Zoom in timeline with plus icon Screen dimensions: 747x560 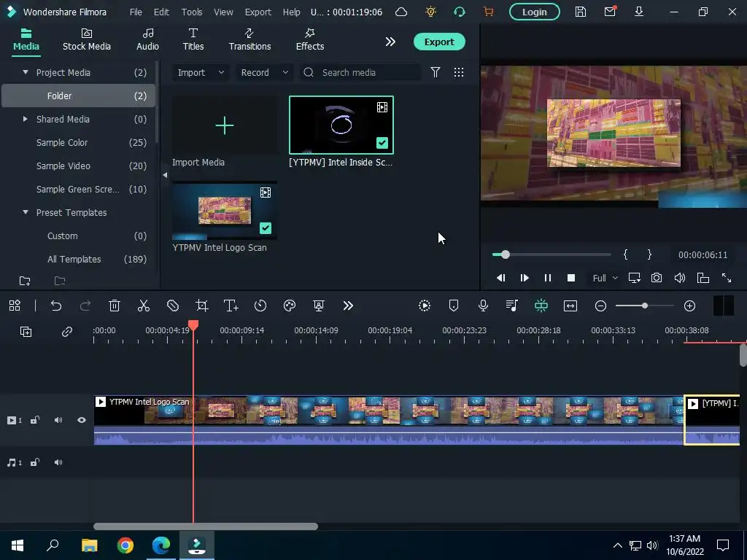pyautogui.click(x=690, y=306)
